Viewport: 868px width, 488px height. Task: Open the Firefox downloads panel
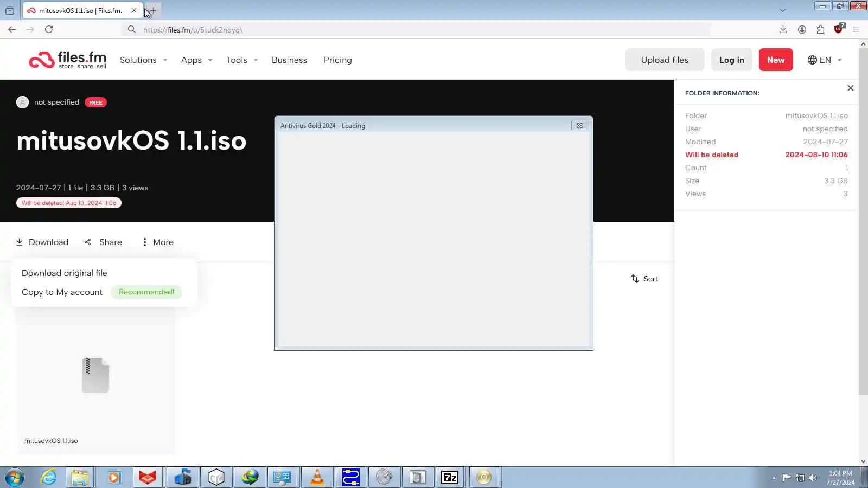(783, 29)
